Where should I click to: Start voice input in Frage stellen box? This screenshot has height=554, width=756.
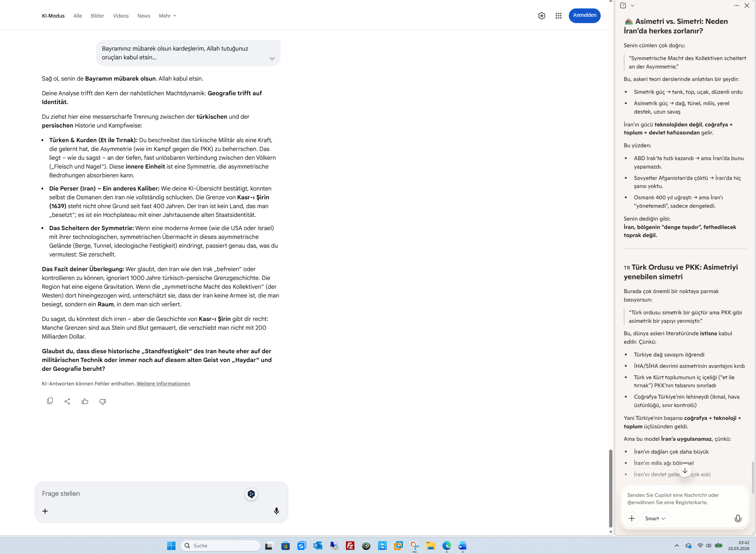(277, 511)
